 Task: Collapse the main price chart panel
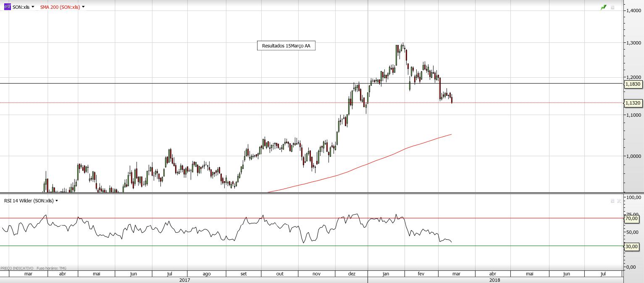coord(612,8)
